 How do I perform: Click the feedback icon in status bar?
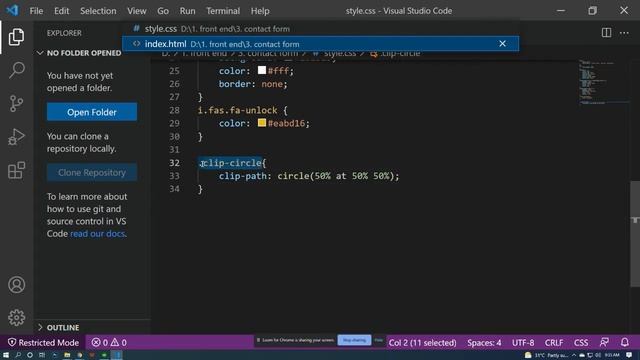[x=604, y=342]
